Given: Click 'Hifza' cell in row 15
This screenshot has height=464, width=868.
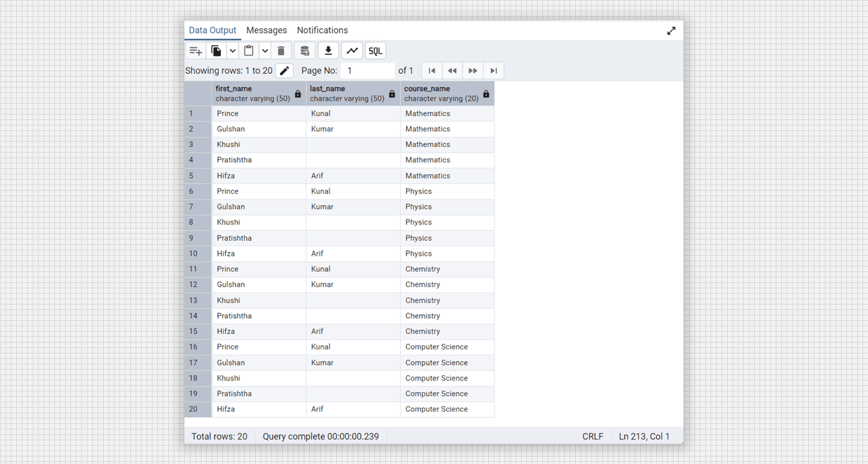Looking at the screenshot, I should coord(258,332).
